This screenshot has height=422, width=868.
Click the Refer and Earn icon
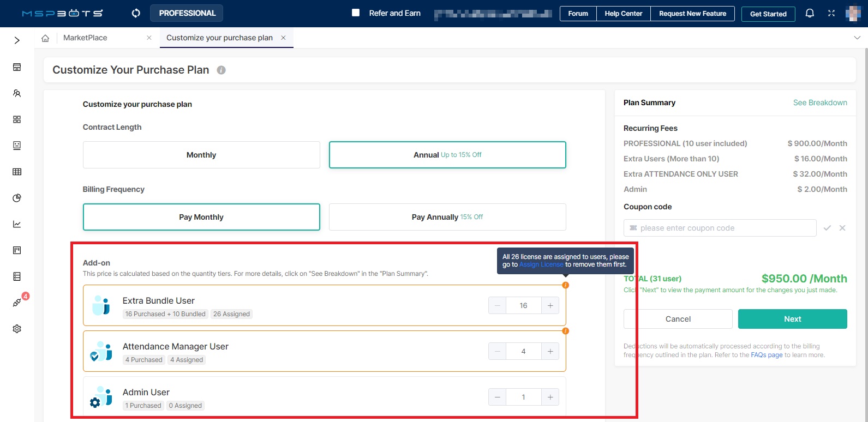coord(356,13)
